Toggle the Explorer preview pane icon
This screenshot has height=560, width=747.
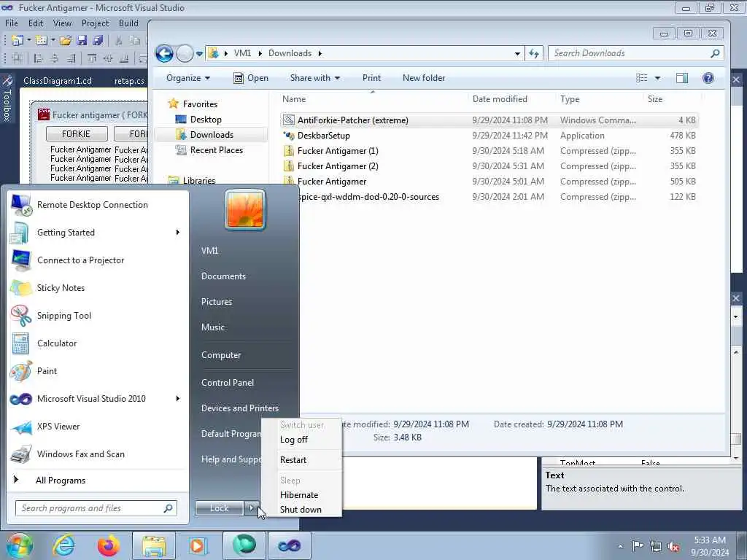(x=682, y=78)
